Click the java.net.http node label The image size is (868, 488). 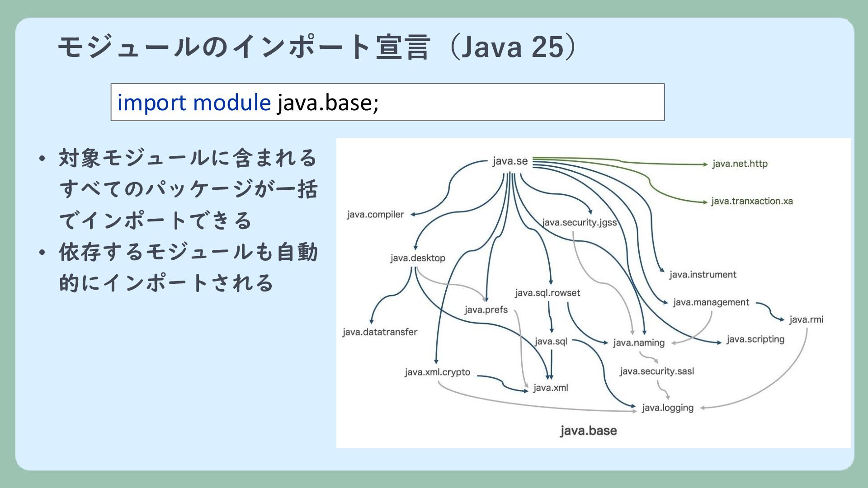coord(740,164)
